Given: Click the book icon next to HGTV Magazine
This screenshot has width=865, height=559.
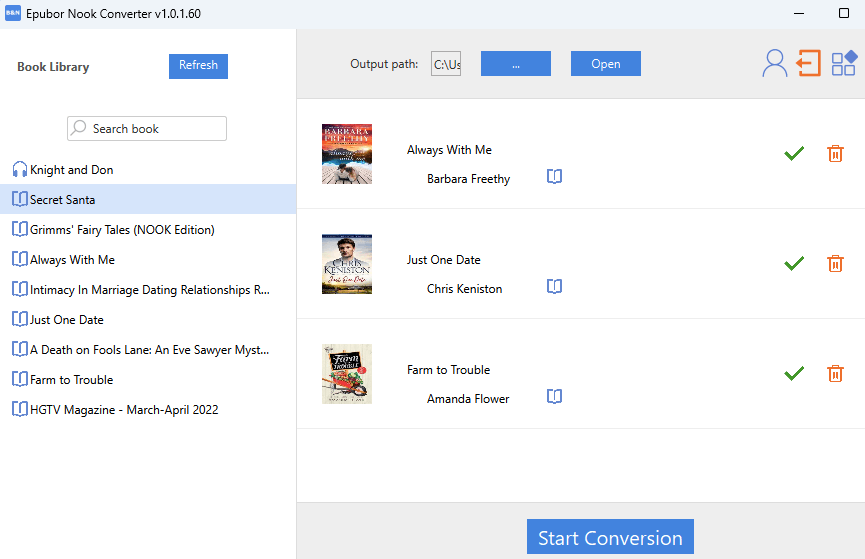Looking at the screenshot, I should [x=20, y=409].
